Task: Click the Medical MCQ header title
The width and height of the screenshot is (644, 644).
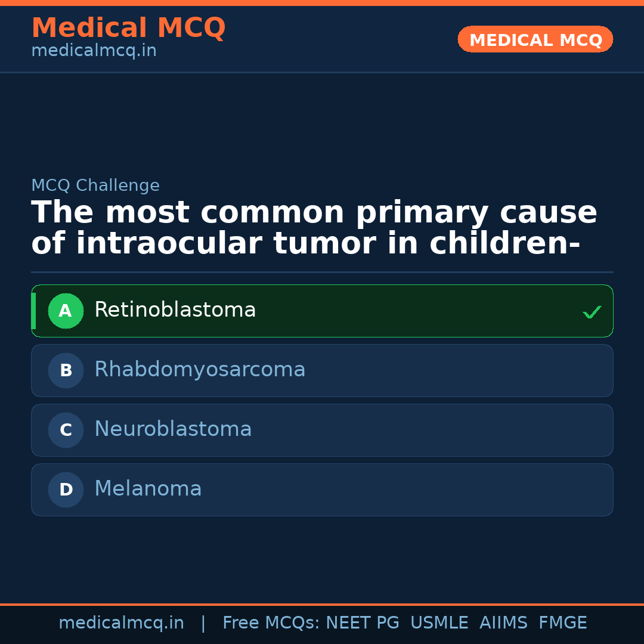Action: (x=128, y=28)
